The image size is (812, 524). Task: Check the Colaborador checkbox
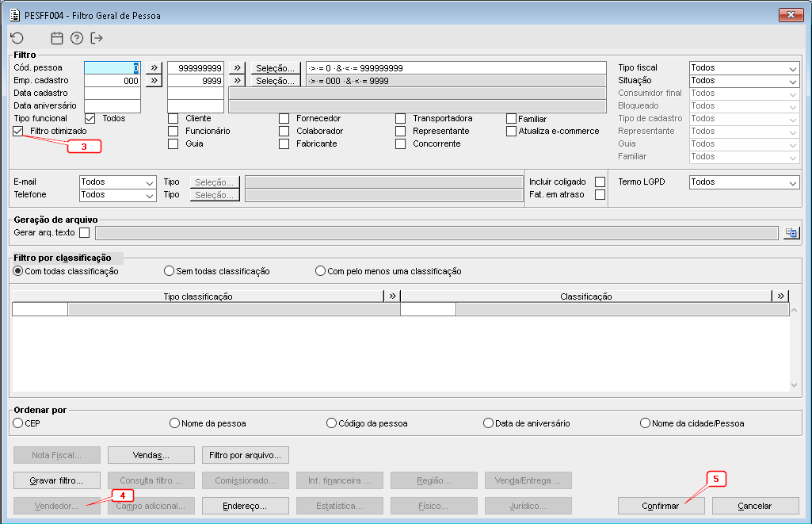pyautogui.click(x=284, y=131)
